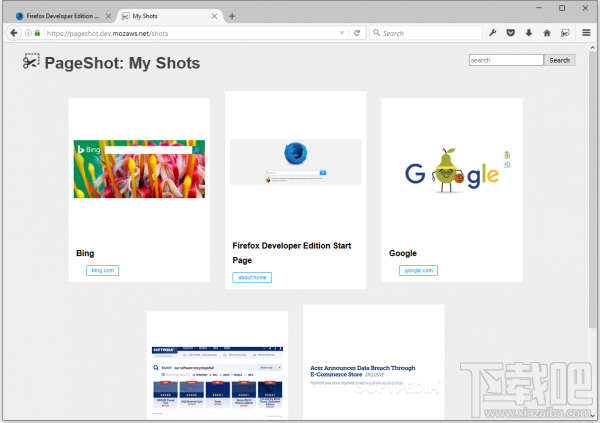Screen dimensions: 600x423
Task: Open the Bing shot thumbnail
Action: point(139,169)
